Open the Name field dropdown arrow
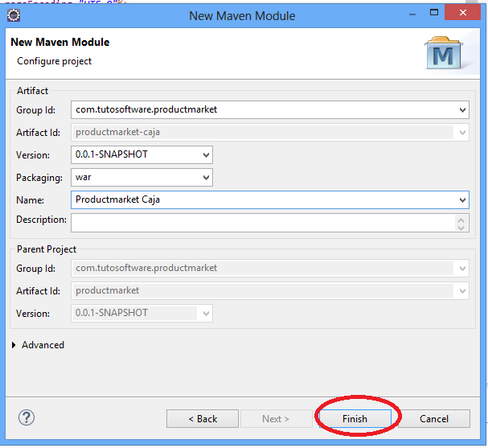488x448 pixels. [462, 200]
